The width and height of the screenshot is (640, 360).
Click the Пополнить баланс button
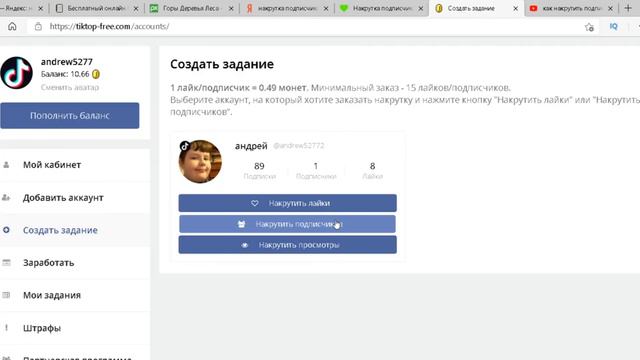[70, 116]
